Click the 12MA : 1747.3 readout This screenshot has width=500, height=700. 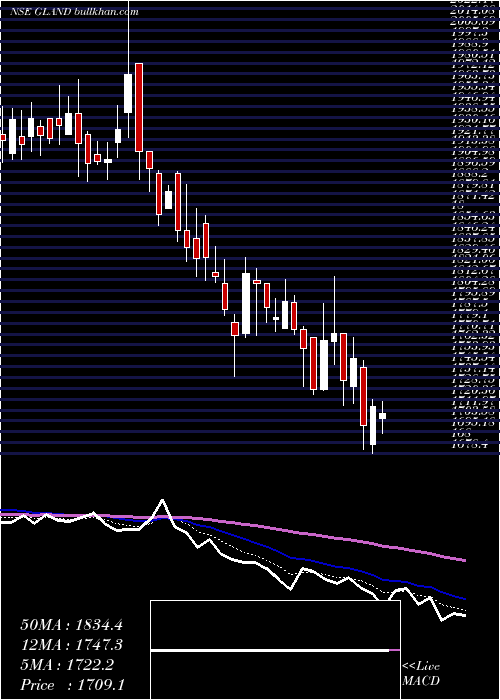point(71,645)
